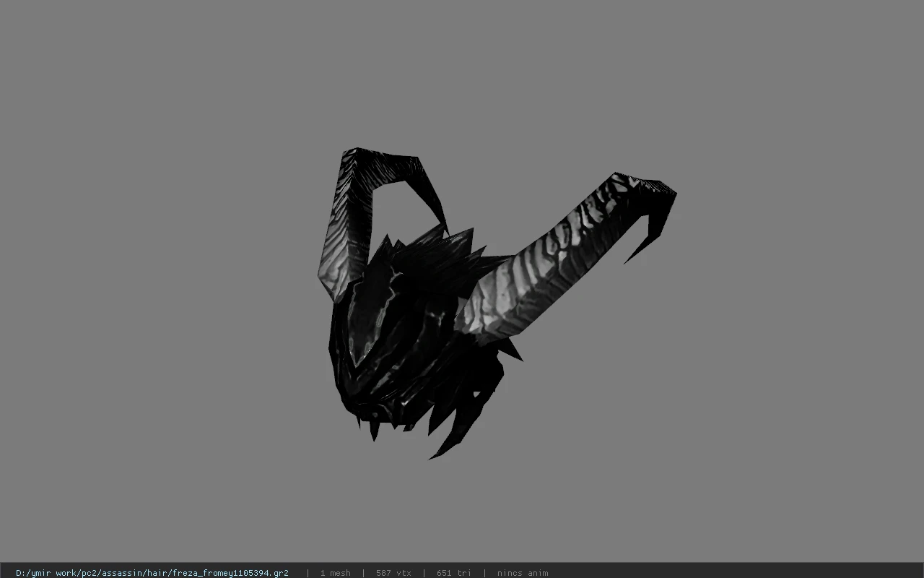Screen dimensions: 924x578
Task: Click the '651 tri' triangle count
Action: [454, 573]
